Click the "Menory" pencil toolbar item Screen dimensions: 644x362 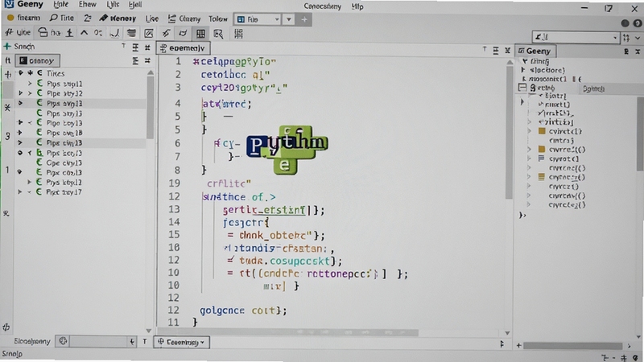point(118,18)
